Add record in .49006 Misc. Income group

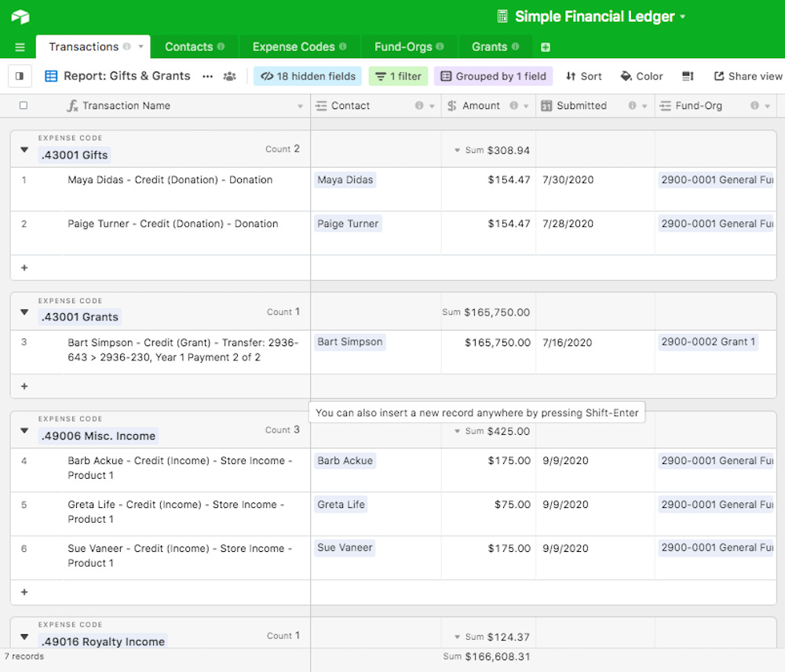click(24, 593)
